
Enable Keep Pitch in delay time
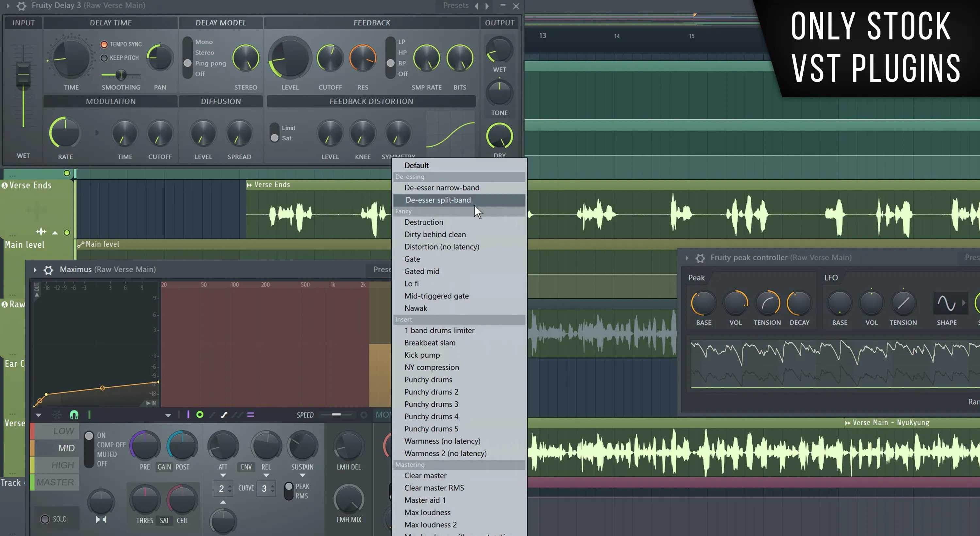(104, 58)
